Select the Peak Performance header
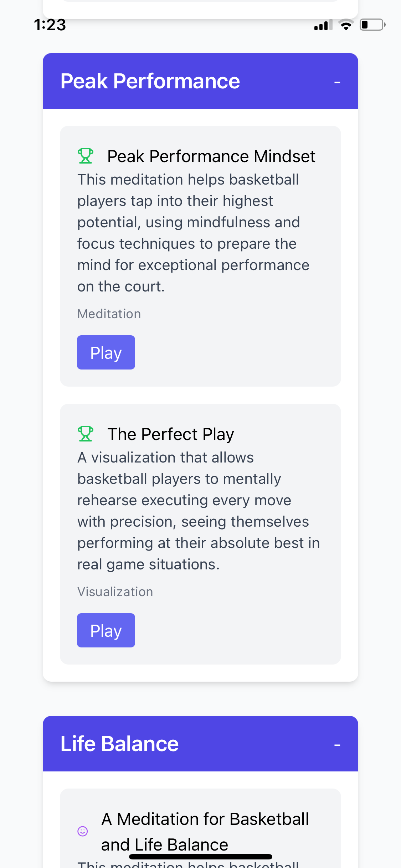Viewport: 401px width, 868px height. (150, 81)
